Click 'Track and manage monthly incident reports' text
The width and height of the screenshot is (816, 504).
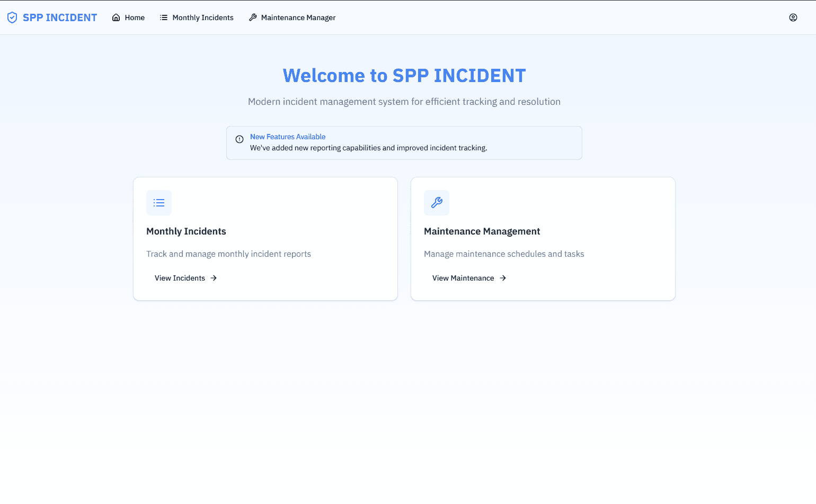[x=228, y=254]
